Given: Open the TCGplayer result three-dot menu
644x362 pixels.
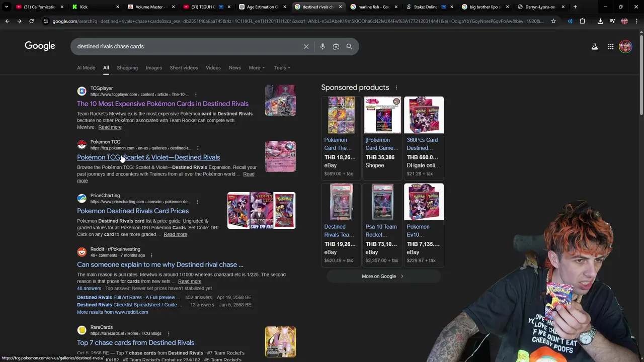Looking at the screenshot, I should tap(196, 95).
